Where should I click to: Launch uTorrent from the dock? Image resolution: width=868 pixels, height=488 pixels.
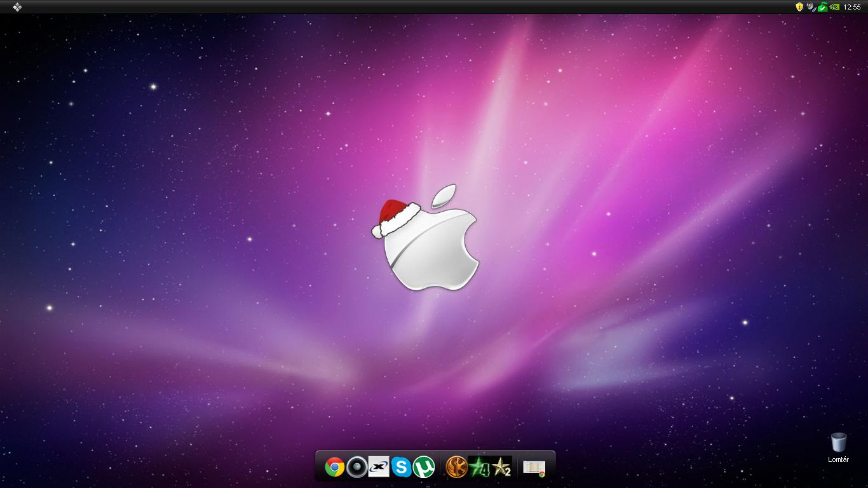pos(423,467)
